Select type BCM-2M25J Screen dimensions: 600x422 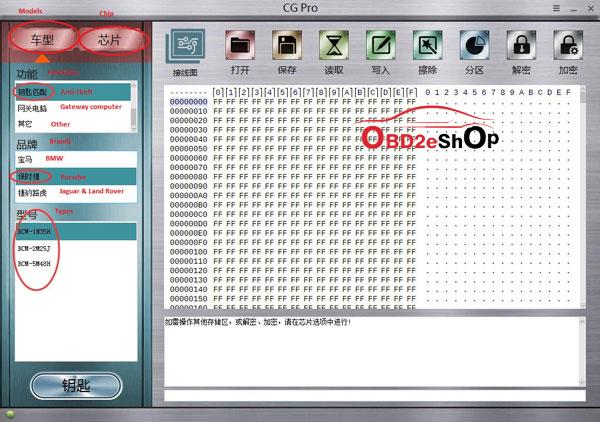(x=76, y=248)
